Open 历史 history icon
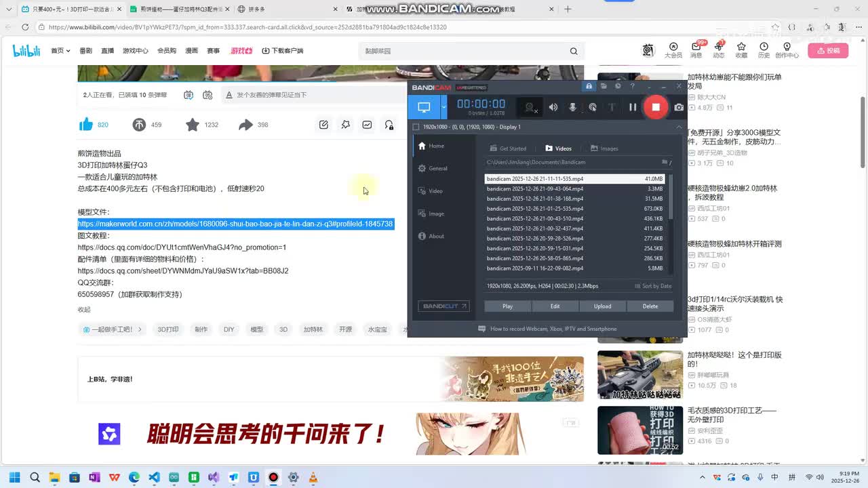This screenshot has width=868, height=488. click(764, 50)
